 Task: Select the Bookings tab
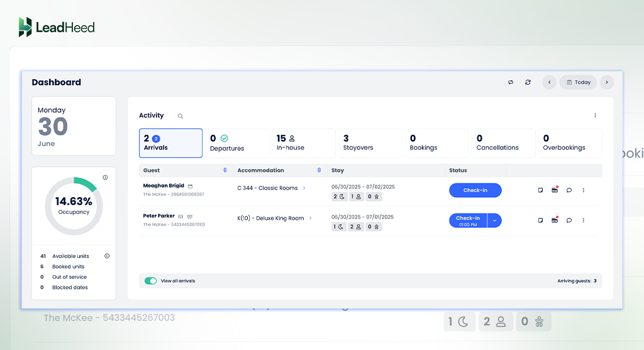tap(437, 143)
